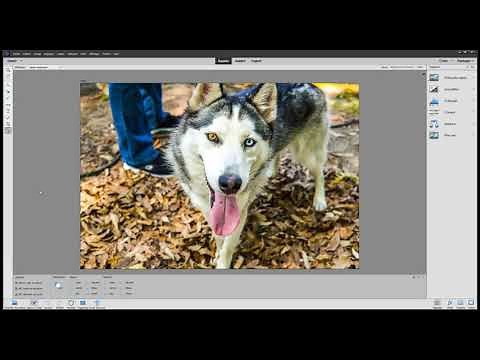The height and width of the screenshot is (360, 480).
Task: Show Effects panel via bottom-right icon
Action: [449, 303]
